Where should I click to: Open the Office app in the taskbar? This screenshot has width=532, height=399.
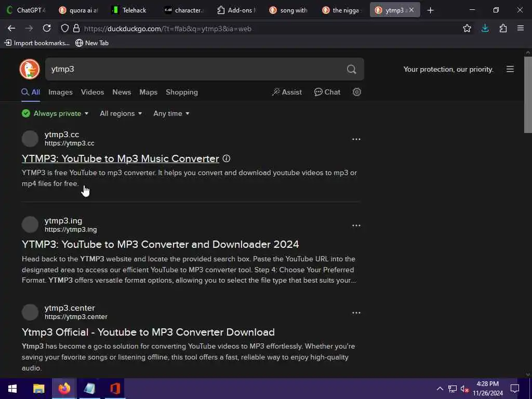pyautogui.click(x=115, y=389)
